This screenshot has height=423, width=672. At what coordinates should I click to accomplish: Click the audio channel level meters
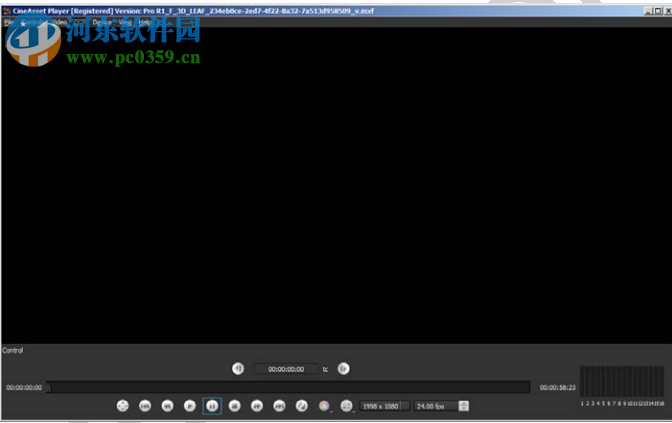[x=622, y=381]
